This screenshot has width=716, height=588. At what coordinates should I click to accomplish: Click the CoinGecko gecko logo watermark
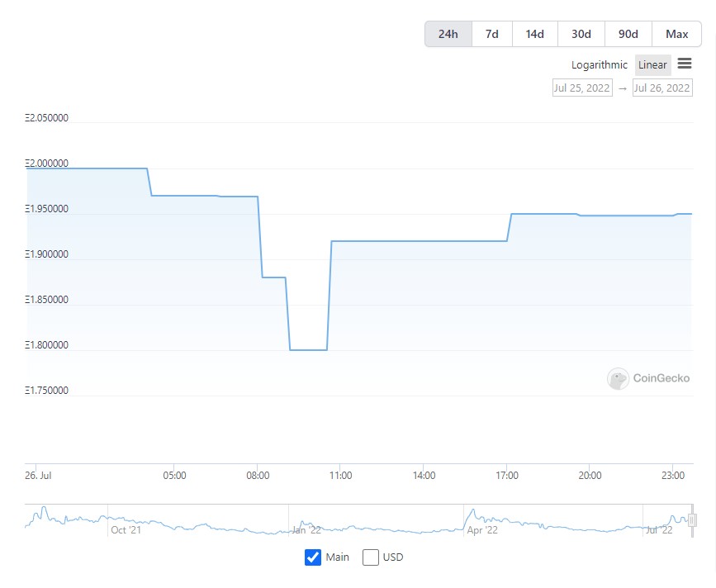click(618, 378)
